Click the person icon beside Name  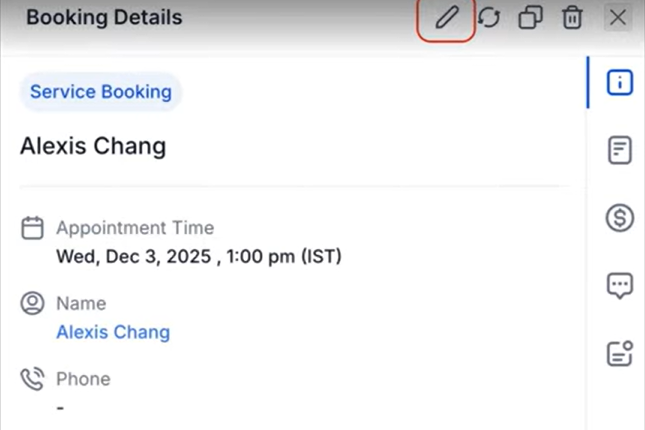click(x=33, y=303)
